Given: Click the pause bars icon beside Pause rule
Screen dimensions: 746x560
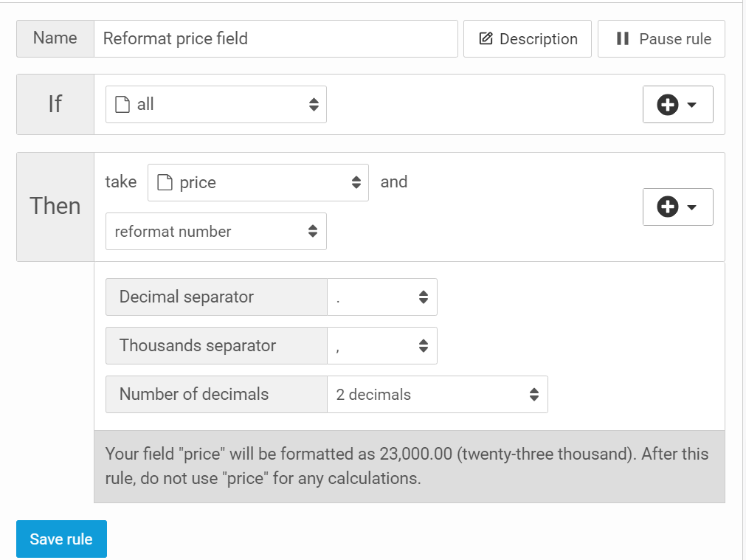Looking at the screenshot, I should [x=622, y=39].
